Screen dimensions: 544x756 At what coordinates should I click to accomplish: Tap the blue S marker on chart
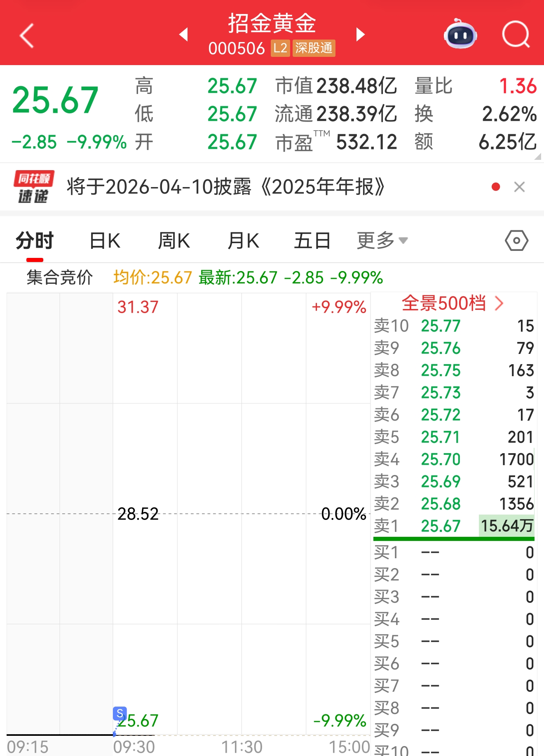pos(120,713)
